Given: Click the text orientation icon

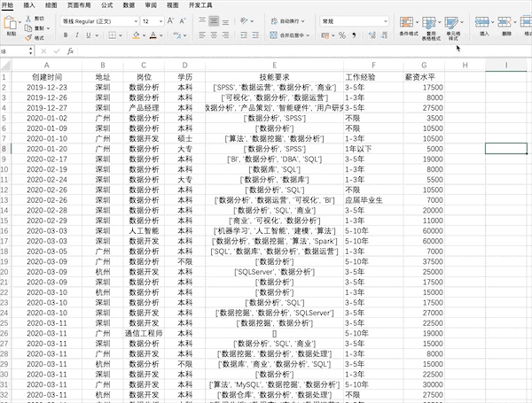Looking at the screenshot, I should point(244,21).
